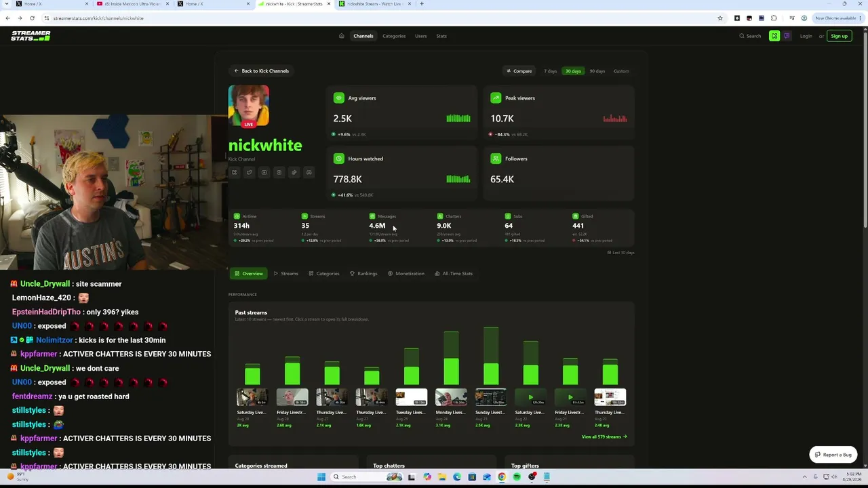Viewport: 868px width, 488px height.
Task: Open a new Chrome tab
Action: coord(421,4)
